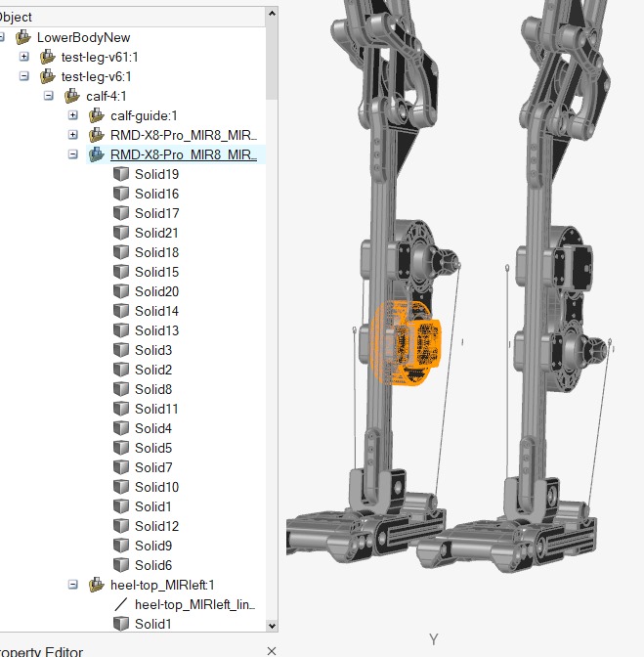Collapse the heel-top_MIRleft:1 node
The width and height of the screenshot is (644, 657).
click(x=73, y=585)
